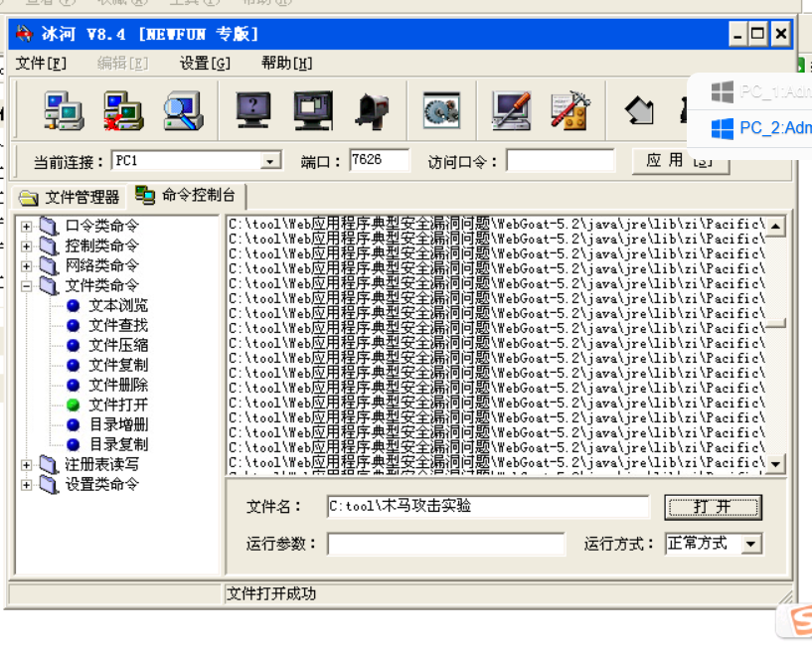Switch to the 文件管理器 tab

pos(69,197)
